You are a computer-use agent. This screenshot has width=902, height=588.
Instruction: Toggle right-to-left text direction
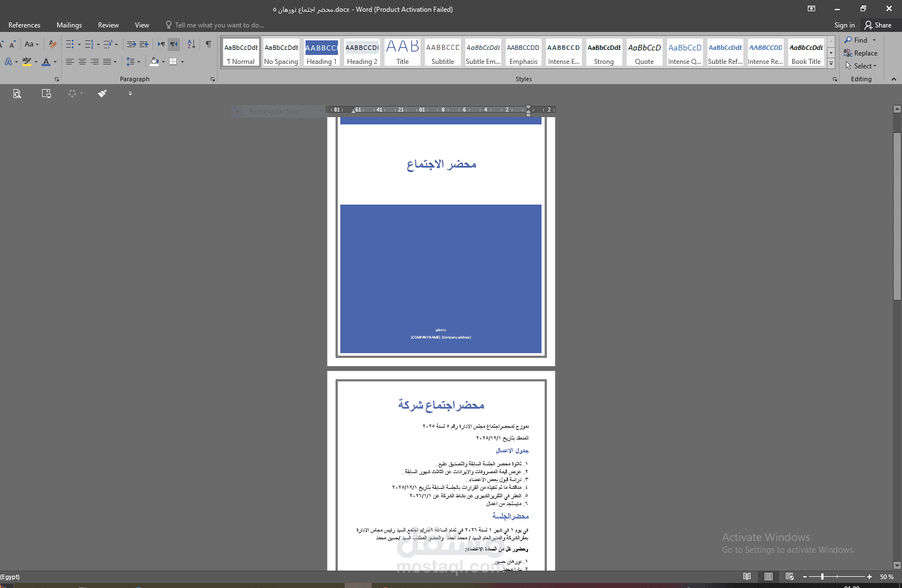(x=173, y=44)
